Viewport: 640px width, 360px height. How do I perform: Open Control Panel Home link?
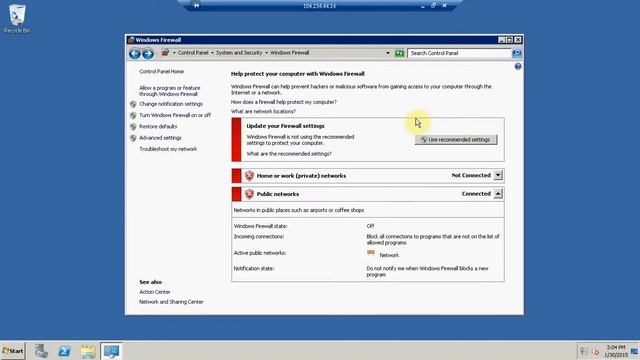tap(161, 71)
